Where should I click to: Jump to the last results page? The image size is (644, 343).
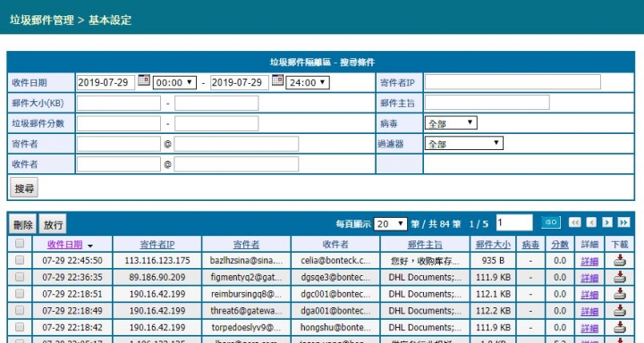point(623,222)
